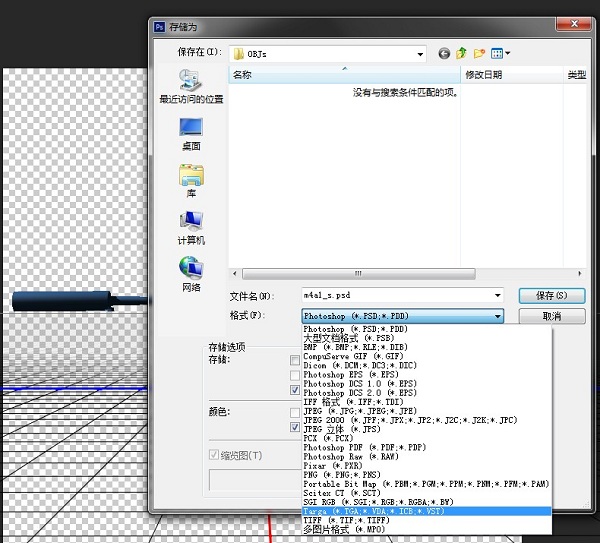Image resolution: width=600 pixels, height=543 pixels.
Task: Toggle the 缩览图(T) thumbnail checkbox
Action: coord(214,455)
